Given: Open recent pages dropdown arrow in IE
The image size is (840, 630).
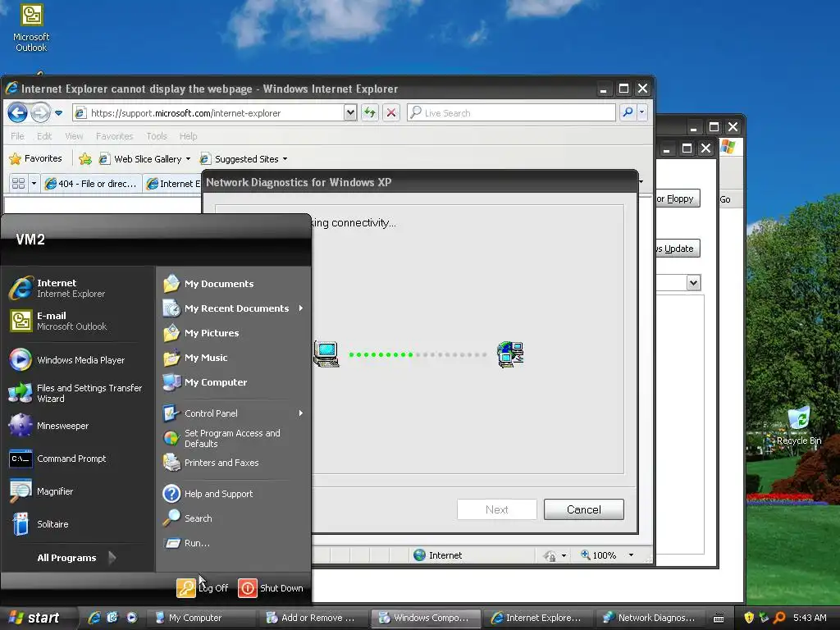Looking at the screenshot, I should (x=59, y=113).
